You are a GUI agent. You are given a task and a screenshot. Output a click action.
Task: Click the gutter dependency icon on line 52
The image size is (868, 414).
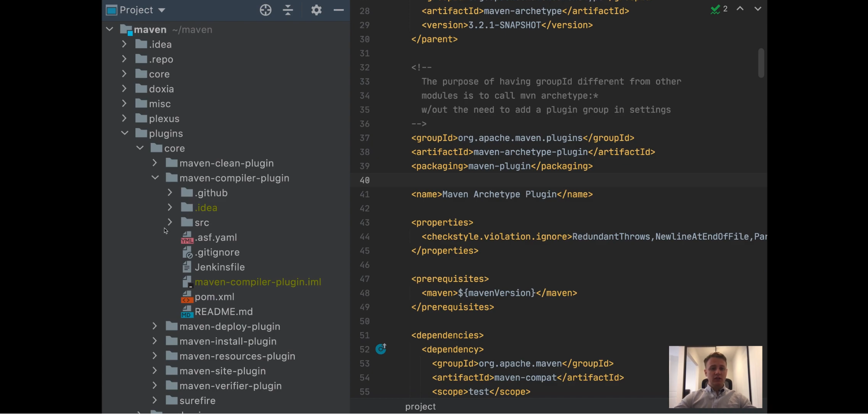(x=381, y=349)
